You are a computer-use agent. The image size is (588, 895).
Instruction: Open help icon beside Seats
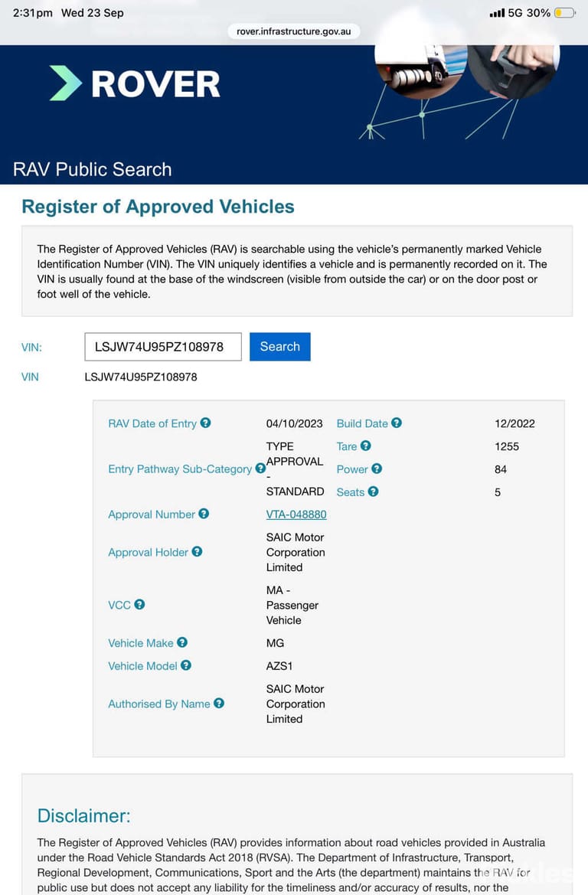(374, 492)
